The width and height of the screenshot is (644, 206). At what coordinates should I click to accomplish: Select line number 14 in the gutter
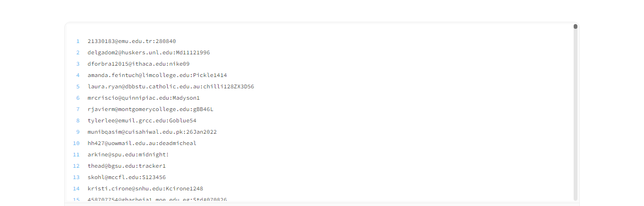76,189
